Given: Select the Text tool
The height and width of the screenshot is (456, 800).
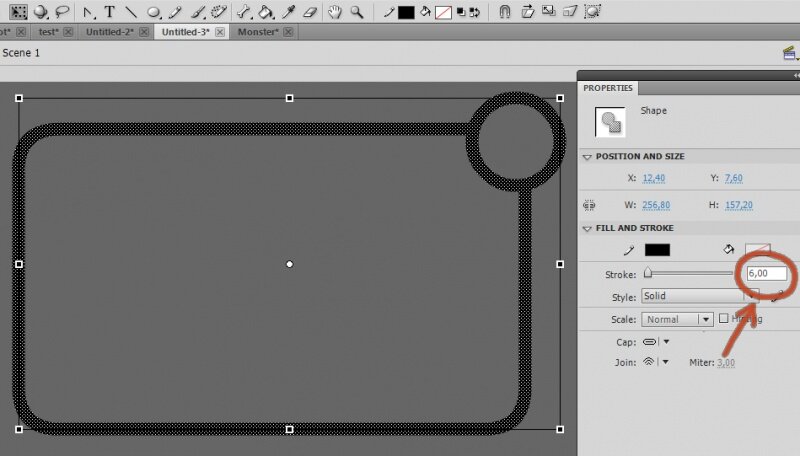Looking at the screenshot, I should coord(109,12).
